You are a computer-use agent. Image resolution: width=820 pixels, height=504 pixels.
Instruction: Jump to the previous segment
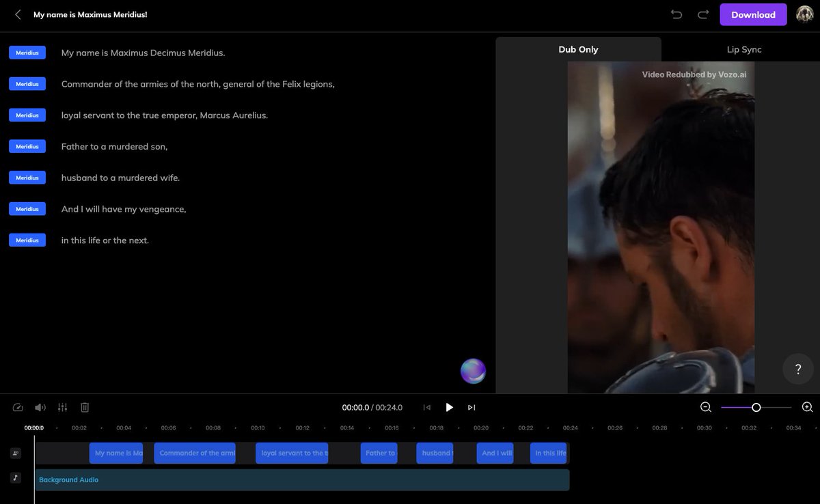427,408
